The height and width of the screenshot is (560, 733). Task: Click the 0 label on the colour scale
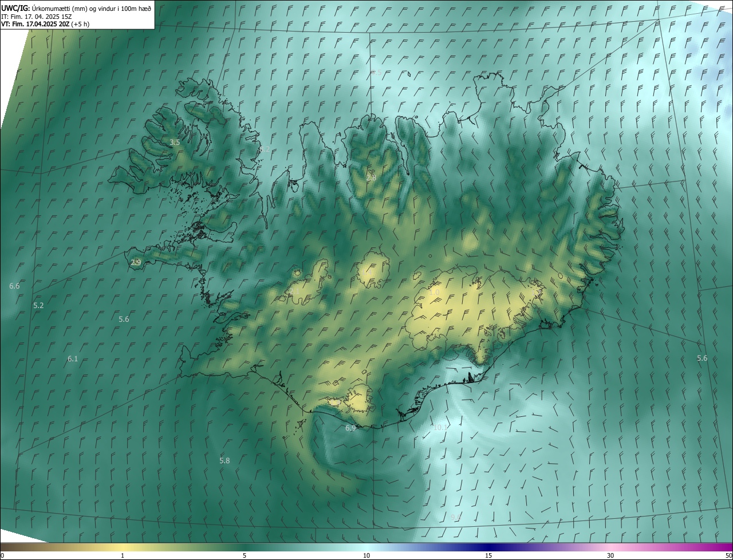coord(2,555)
